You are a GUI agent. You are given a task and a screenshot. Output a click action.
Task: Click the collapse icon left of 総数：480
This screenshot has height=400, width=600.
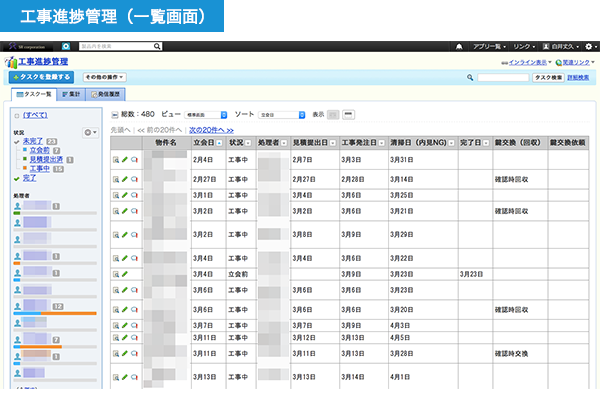pyautogui.click(x=114, y=114)
